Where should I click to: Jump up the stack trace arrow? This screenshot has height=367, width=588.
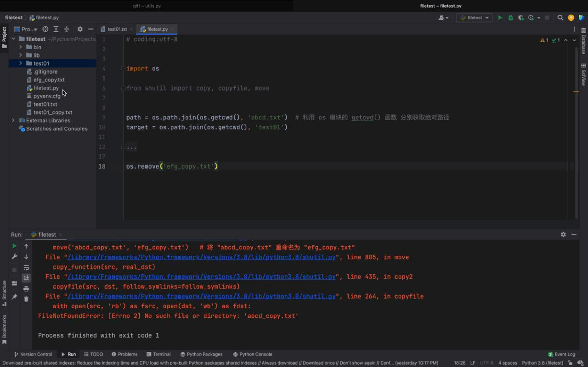click(26, 246)
